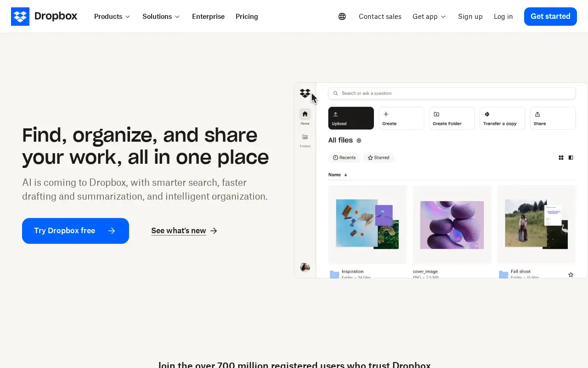Click the Dropbox logo in header
Viewport: 588px width, 368px height.
point(44,17)
